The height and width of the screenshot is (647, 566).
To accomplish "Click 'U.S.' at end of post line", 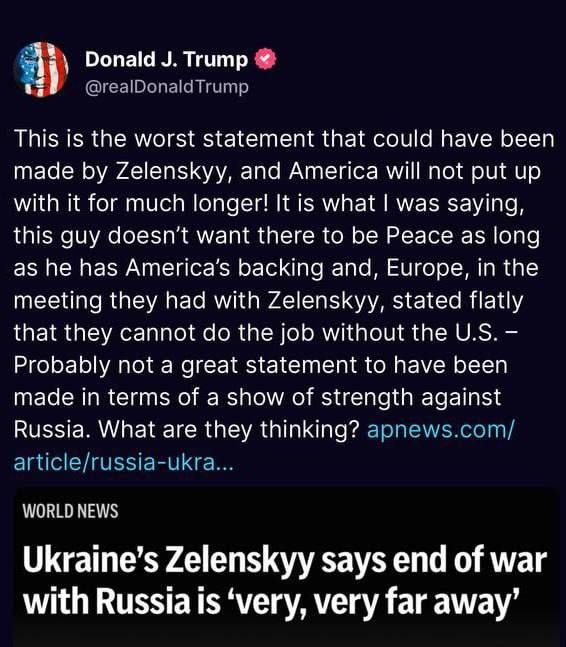I will (475, 333).
